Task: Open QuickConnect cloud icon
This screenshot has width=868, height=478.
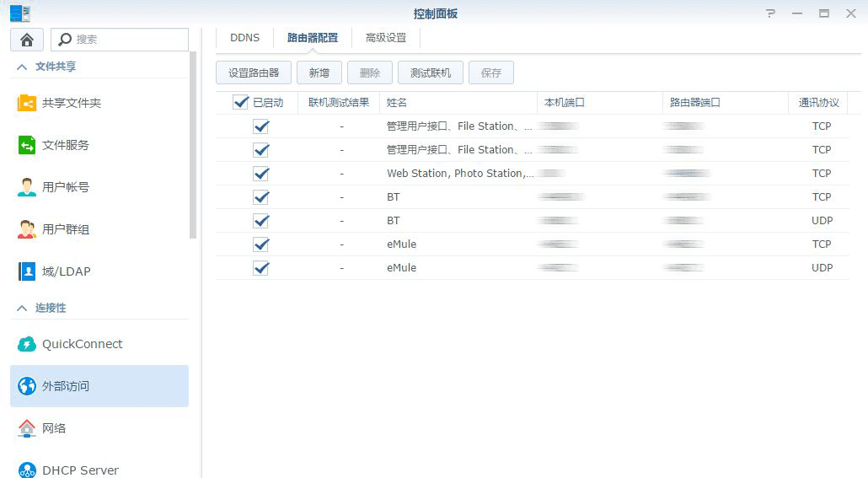Action: coord(27,344)
